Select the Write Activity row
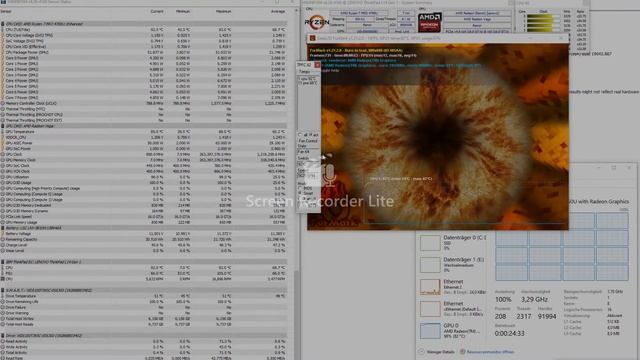 click(144, 347)
